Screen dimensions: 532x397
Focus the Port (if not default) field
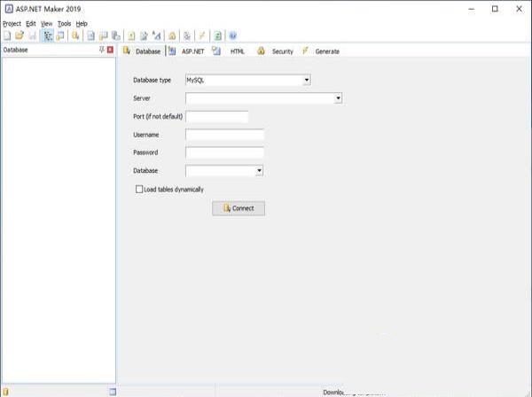click(217, 117)
